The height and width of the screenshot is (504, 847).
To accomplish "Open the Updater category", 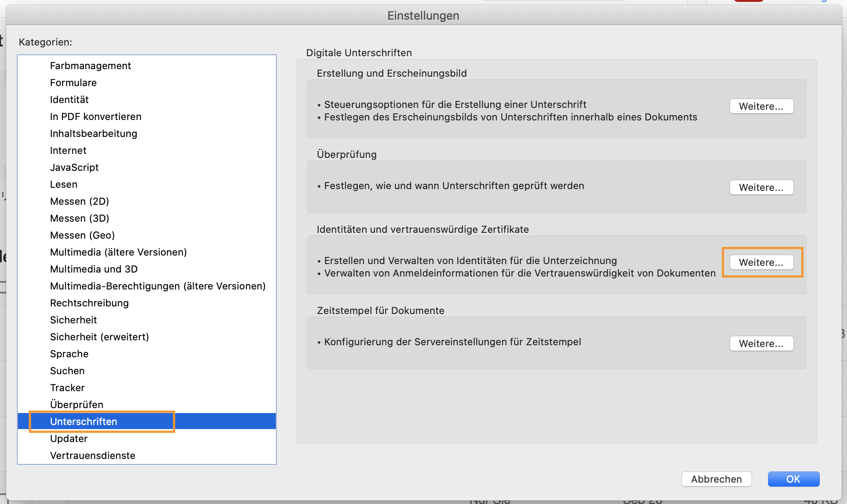I will (147, 438).
